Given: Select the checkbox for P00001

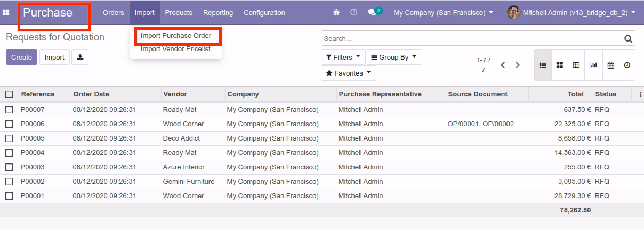Looking at the screenshot, I should coord(9,196).
